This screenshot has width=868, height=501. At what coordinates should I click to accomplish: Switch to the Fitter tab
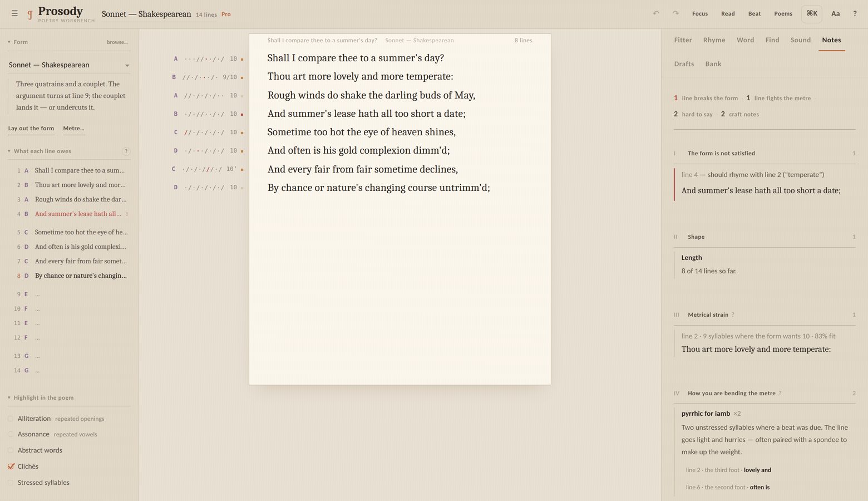pyautogui.click(x=683, y=40)
